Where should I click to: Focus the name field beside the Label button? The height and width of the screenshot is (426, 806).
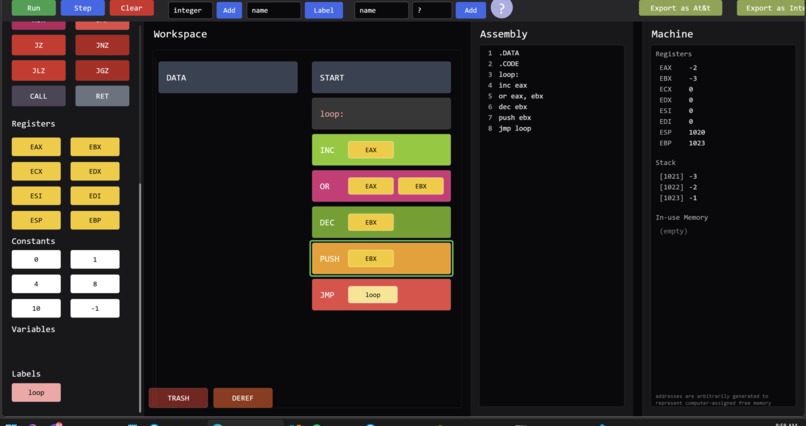tap(273, 10)
